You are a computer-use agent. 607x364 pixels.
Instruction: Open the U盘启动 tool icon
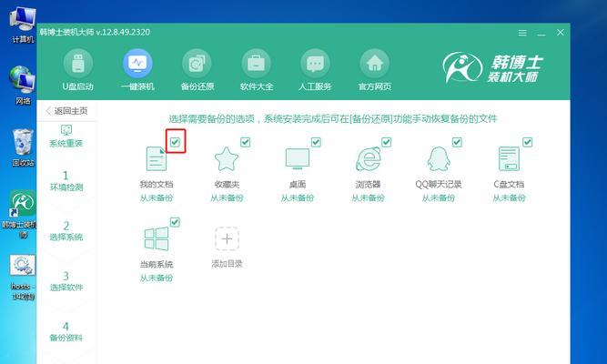(78, 63)
